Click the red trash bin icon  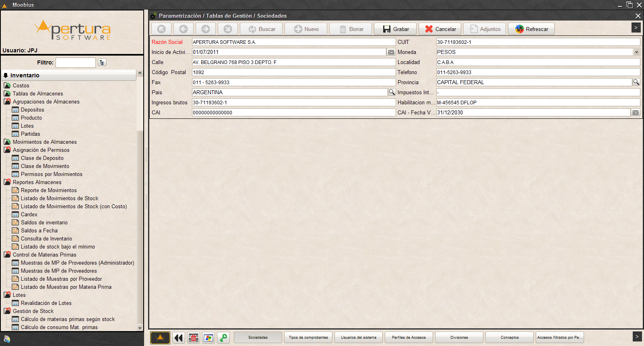[194, 338]
